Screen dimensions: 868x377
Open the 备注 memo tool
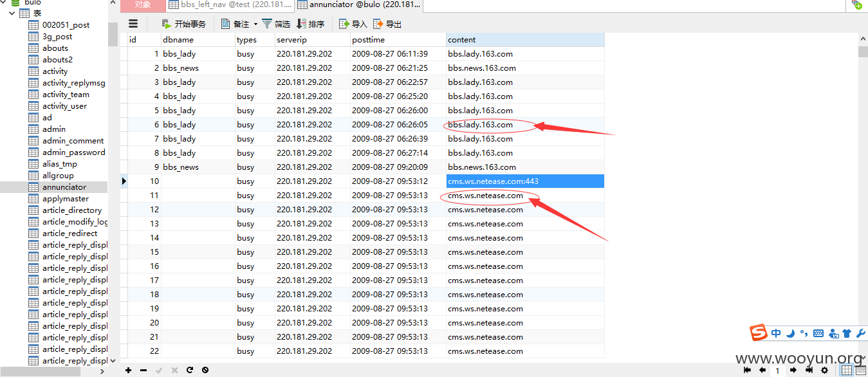(235, 24)
